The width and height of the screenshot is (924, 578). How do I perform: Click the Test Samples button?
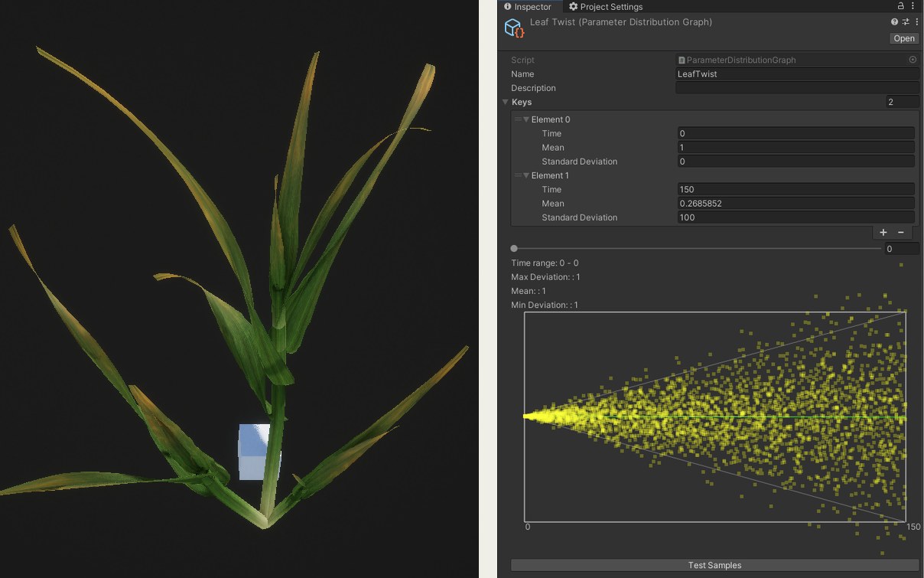pos(714,565)
